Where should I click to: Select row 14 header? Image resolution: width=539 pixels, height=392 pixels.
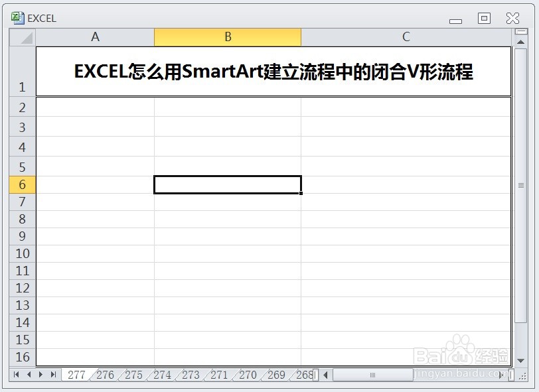pos(23,322)
